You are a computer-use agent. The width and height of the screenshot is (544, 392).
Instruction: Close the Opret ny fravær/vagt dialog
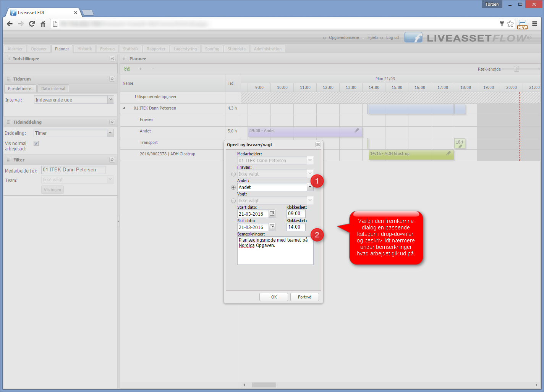coord(318,145)
